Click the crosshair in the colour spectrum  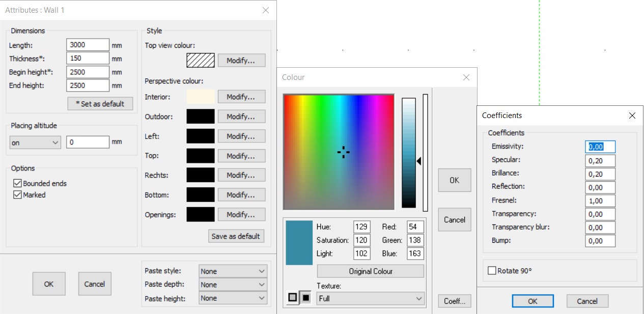click(x=343, y=152)
